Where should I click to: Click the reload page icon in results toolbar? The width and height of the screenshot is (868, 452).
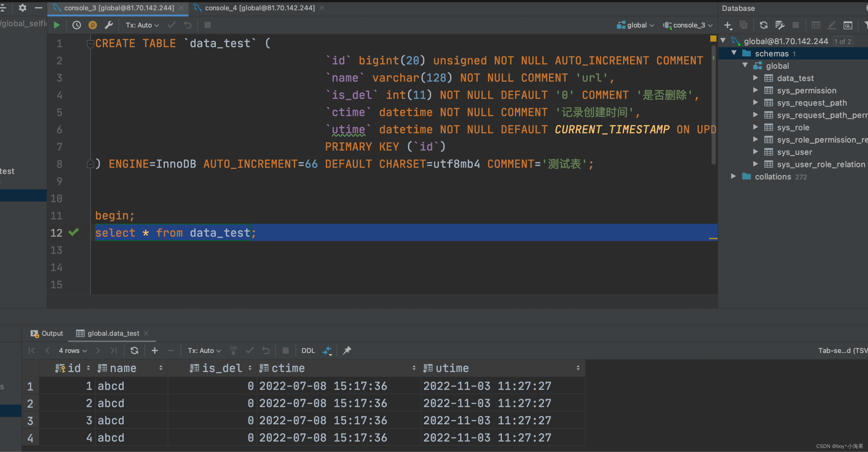point(134,350)
